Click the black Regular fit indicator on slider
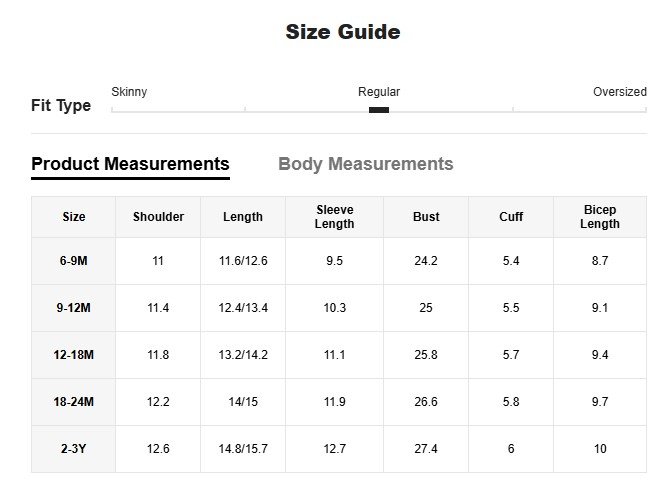 (x=379, y=110)
